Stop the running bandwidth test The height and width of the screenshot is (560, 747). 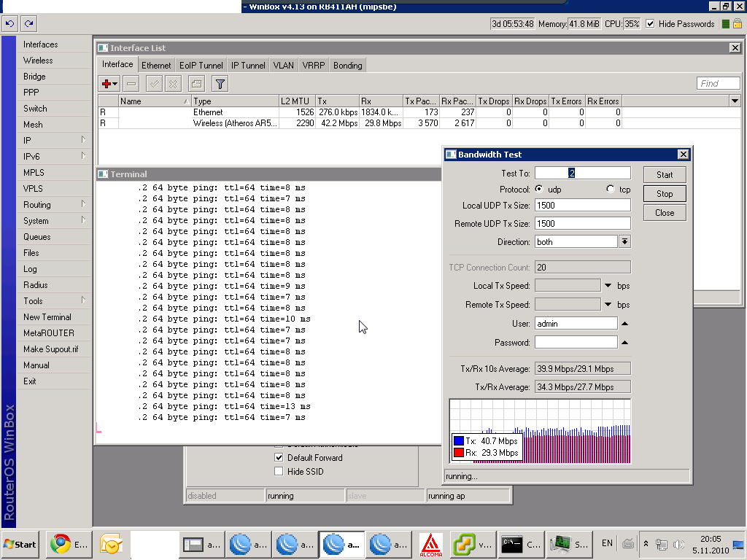click(x=665, y=194)
